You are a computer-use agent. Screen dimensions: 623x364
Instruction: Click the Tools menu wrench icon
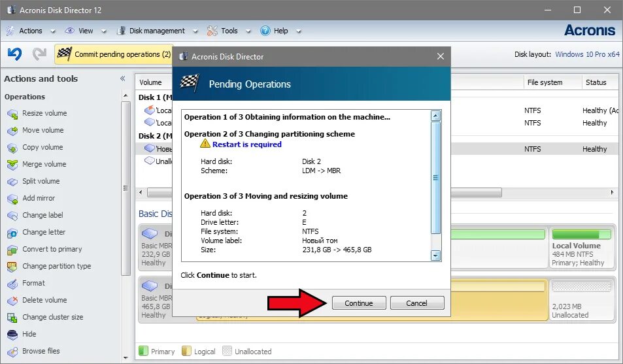coord(212,31)
